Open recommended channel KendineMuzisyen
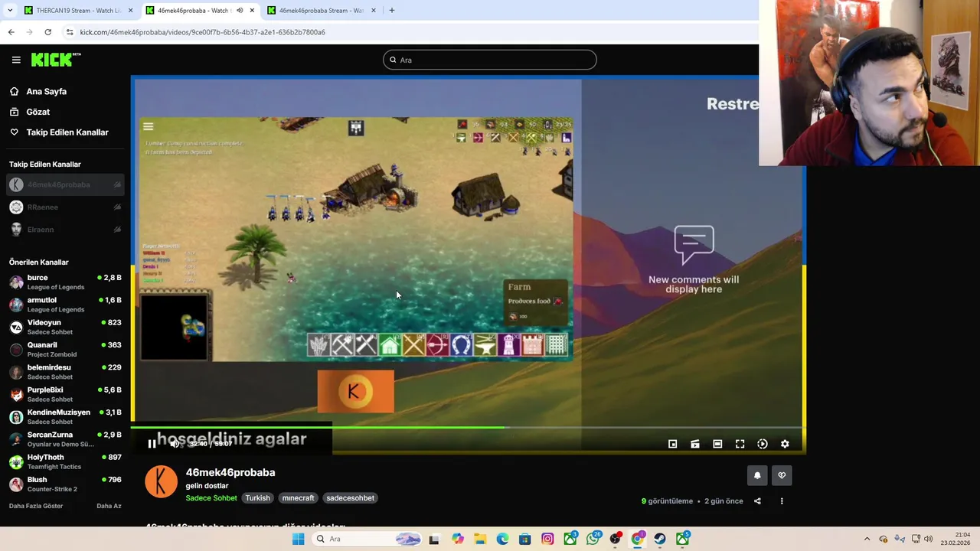The height and width of the screenshot is (551, 980). 65,416
